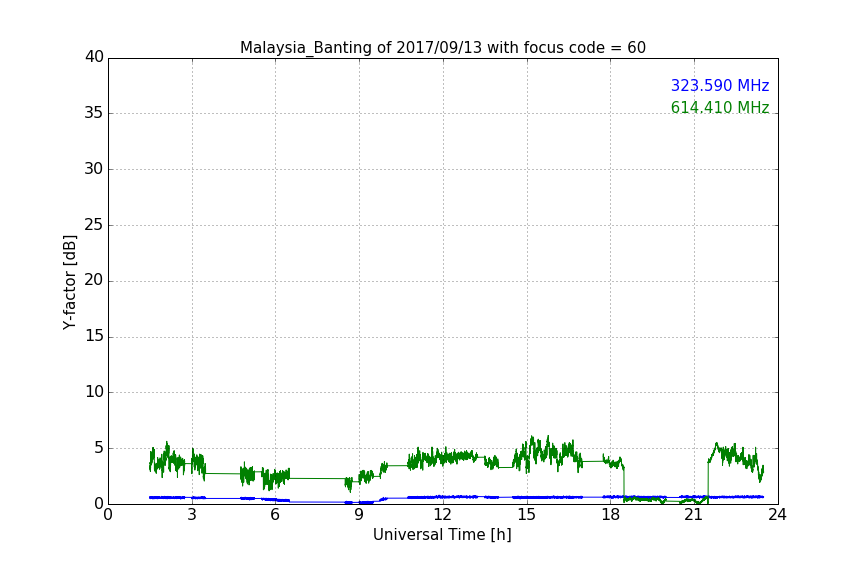Click the x-axis tick label 12
This screenshot has width=864, height=576.
[x=442, y=515]
